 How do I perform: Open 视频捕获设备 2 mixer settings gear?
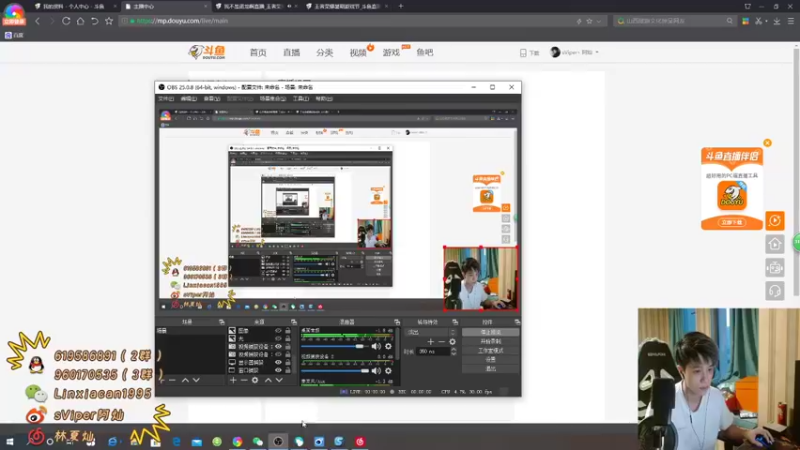(x=388, y=371)
